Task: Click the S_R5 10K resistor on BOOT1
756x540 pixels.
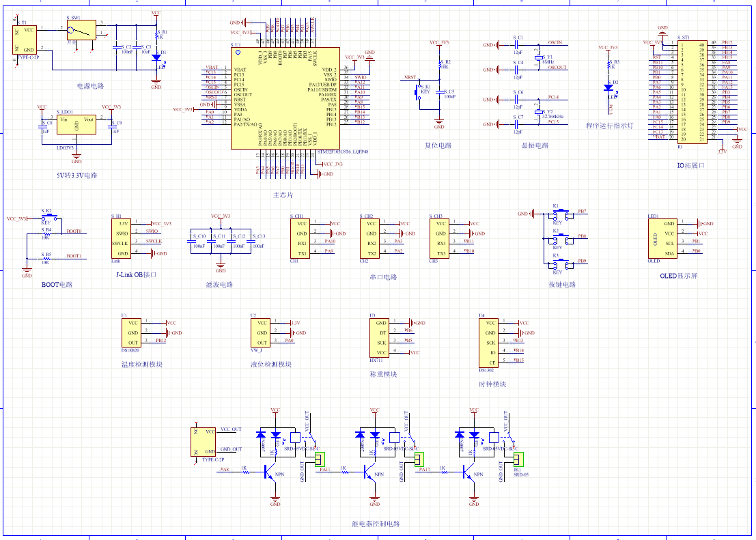Action: tap(46, 259)
